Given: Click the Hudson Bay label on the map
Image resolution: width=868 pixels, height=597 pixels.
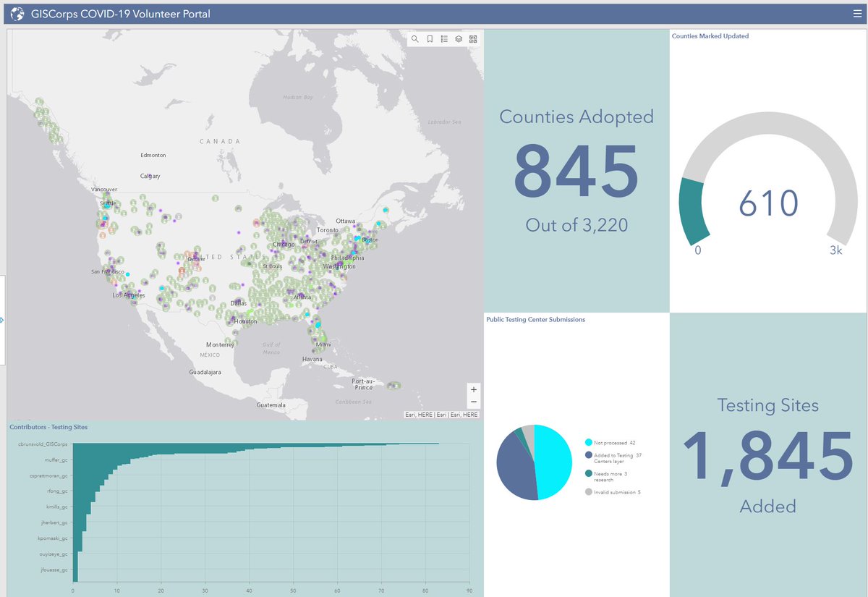Looking at the screenshot, I should pyautogui.click(x=298, y=97).
